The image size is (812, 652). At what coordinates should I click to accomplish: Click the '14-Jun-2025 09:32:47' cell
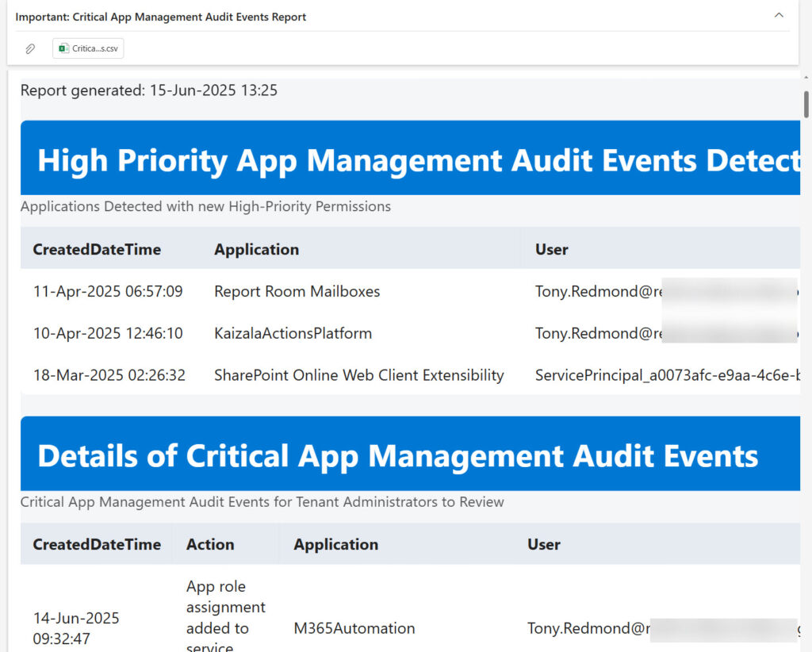[x=76, y=627]
